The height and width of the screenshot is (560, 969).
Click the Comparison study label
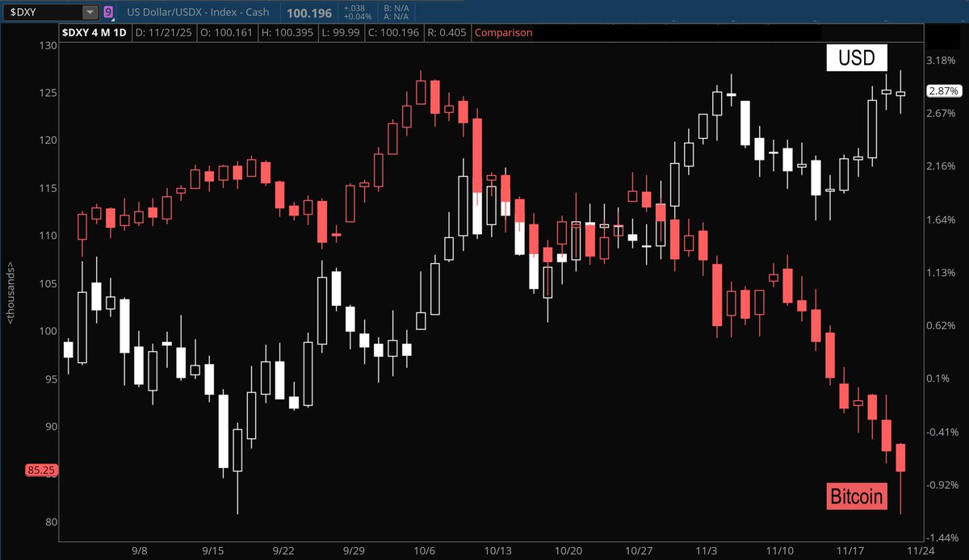point(504,33)
